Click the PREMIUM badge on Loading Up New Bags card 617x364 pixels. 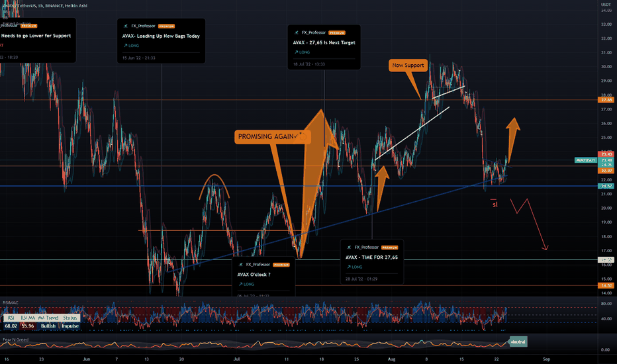point(166,26)
